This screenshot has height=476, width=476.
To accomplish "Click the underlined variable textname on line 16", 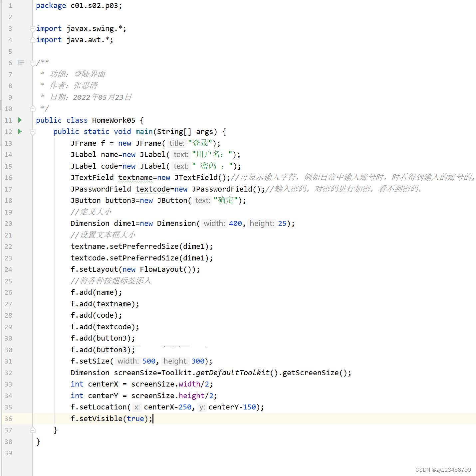I will [x=135, y=178].
